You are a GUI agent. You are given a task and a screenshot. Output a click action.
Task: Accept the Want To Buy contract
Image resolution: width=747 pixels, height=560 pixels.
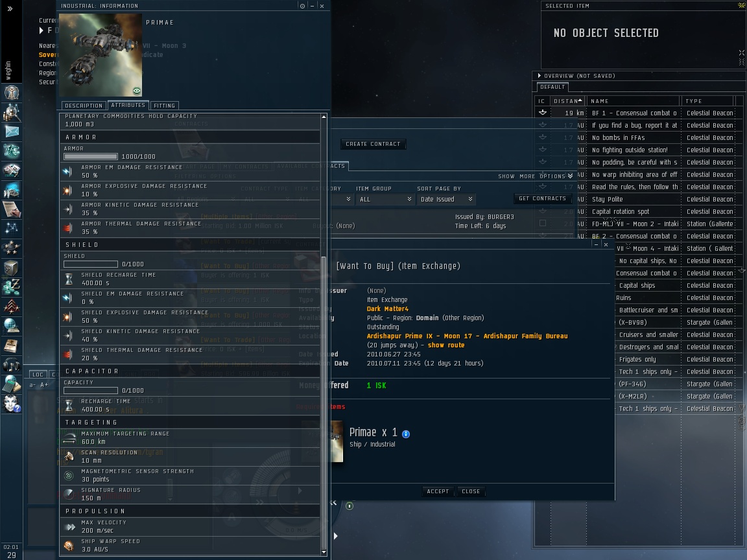click(438, 491)
